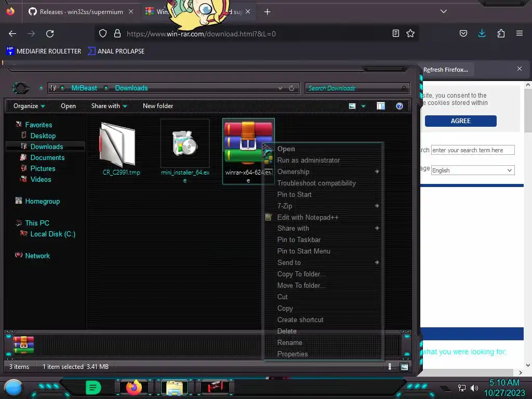The width and height of the screenshot is (532, 399).
Task: Open the Pocket save button
Action: coord(463,33)
